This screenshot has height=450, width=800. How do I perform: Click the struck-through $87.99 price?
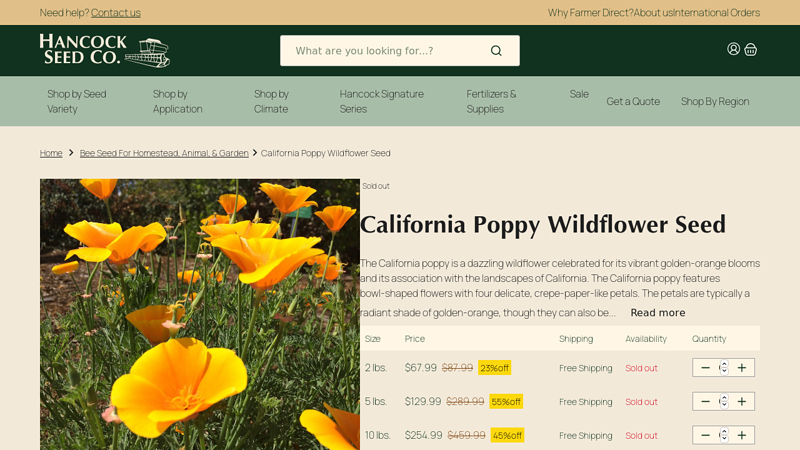[x=457, y=368]
